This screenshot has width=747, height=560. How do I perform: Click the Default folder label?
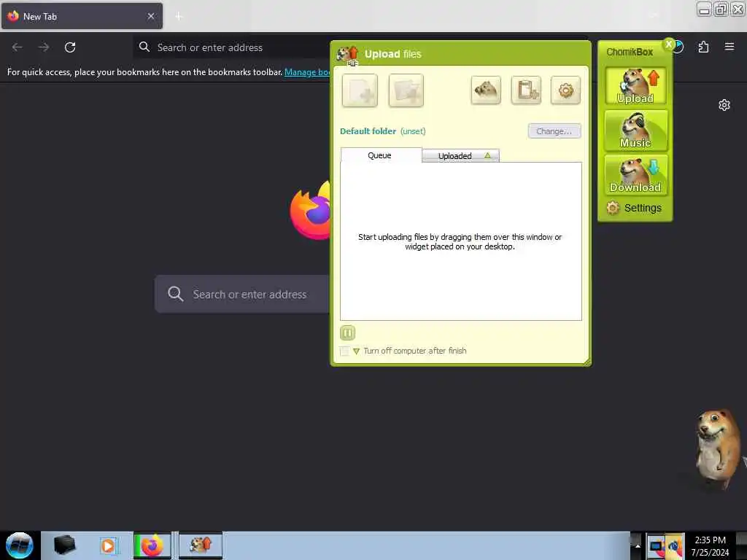[x=368, y=131]
